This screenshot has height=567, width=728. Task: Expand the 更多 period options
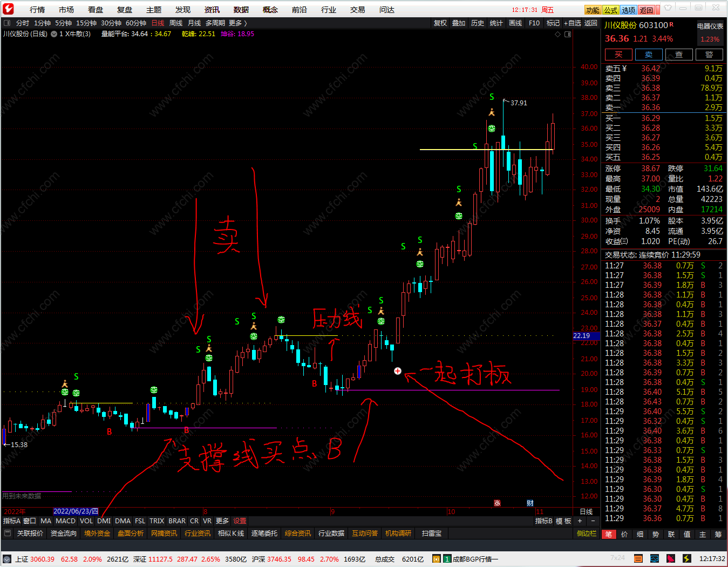tap(237, 23)
